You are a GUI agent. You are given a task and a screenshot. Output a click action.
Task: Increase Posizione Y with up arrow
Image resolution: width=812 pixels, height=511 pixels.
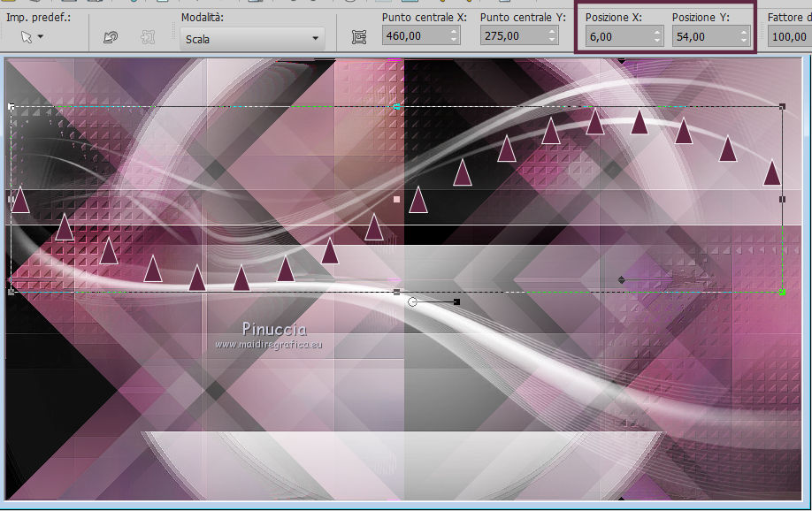coord(744,33)
